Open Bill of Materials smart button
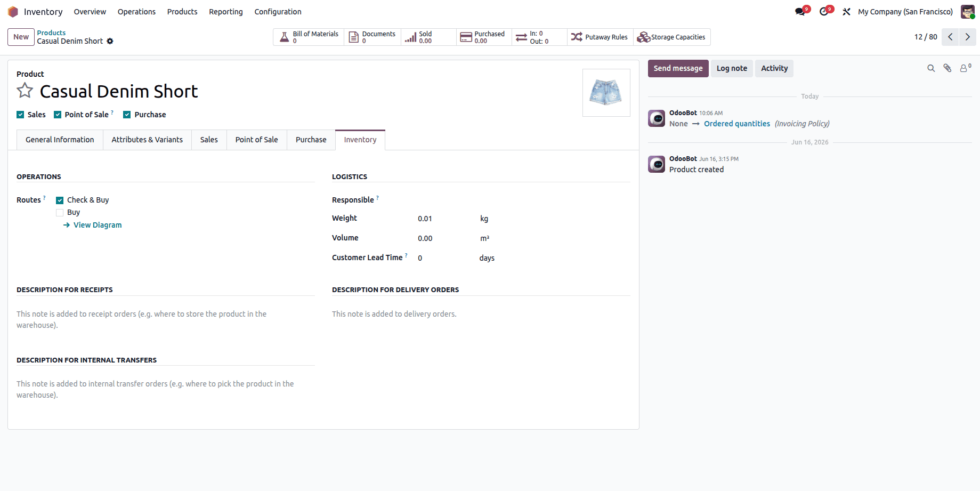 [x=309, y=37]
